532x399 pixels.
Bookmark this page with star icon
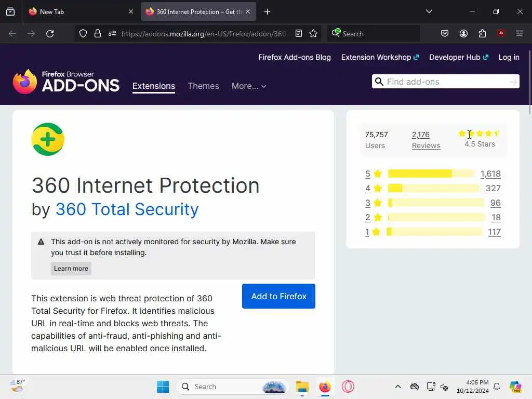click(313, 33)
